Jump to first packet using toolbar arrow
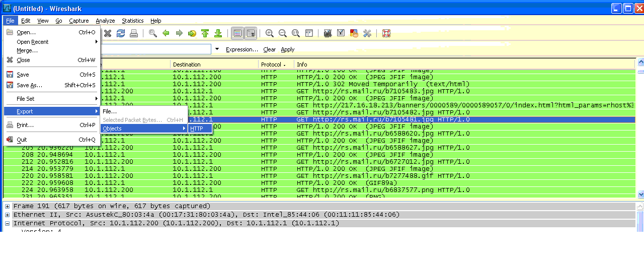 point(205,33)
